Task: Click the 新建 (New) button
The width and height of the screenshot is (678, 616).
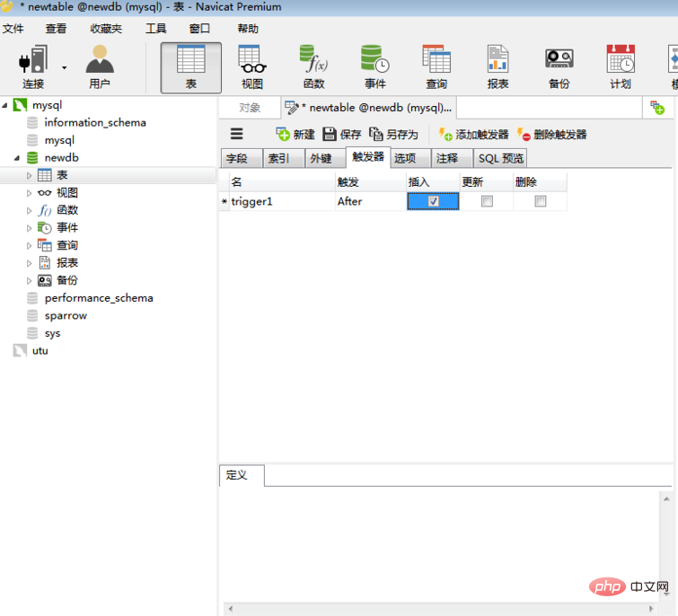Action: point(295,135)
